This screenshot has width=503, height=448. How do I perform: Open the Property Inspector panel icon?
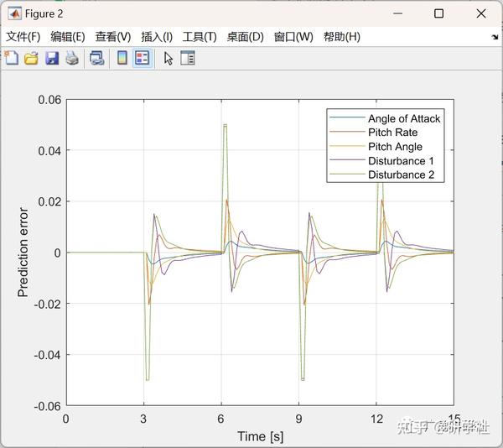pos(188,59)
